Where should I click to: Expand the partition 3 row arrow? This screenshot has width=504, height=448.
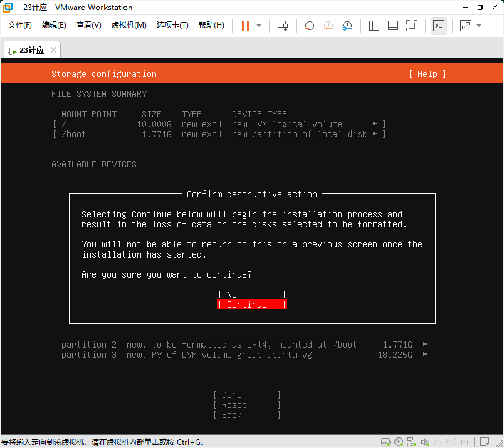(x=425, y=354)
